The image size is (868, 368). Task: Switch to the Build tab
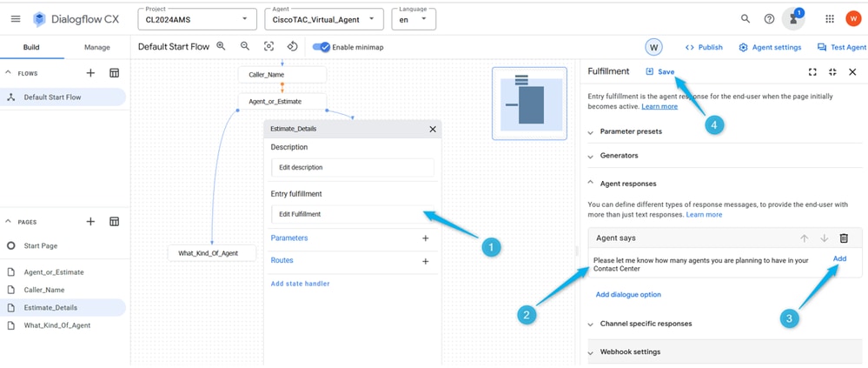[x=31, y=47]
